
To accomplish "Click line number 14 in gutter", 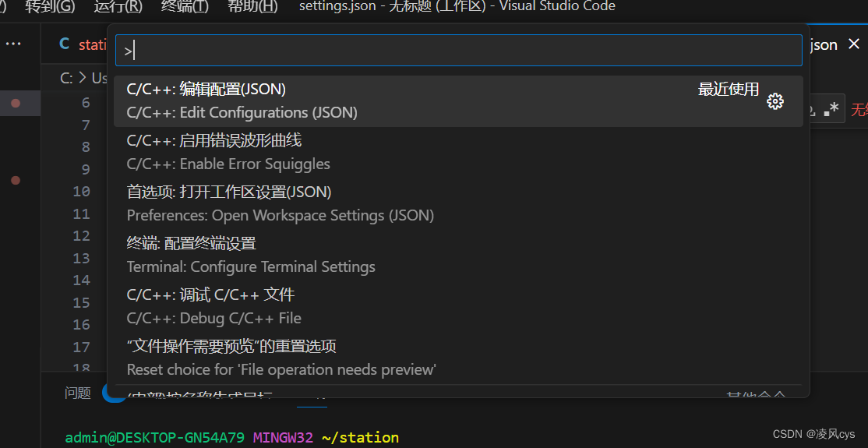I will click(81, 280).
